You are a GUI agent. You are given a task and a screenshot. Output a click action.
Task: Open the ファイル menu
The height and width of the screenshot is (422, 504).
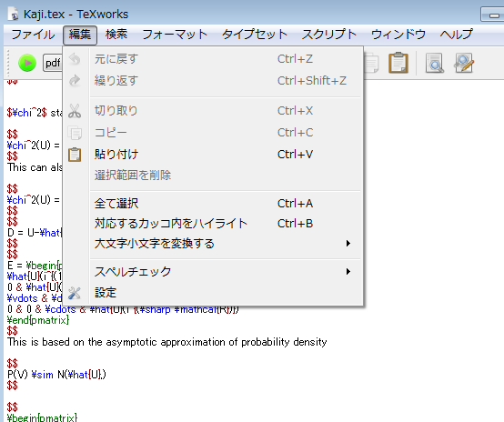33,35
